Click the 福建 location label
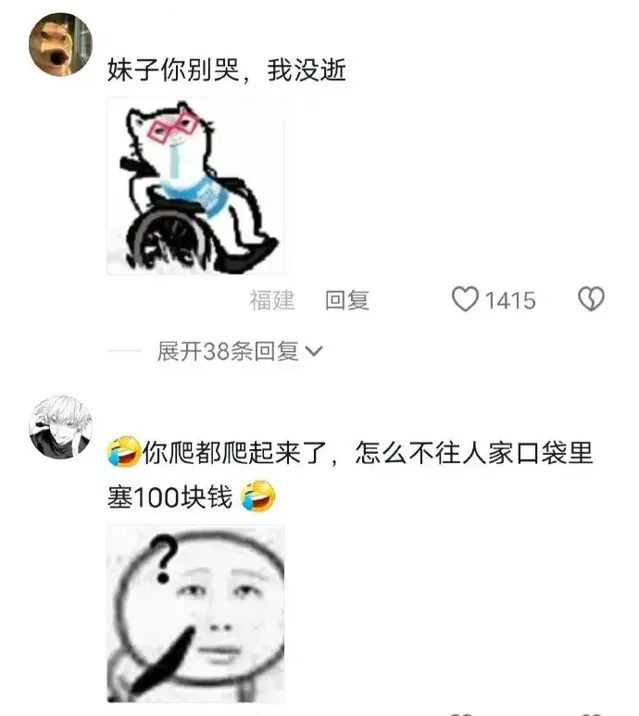This screenshot has width=639, height=716. pyautogui.click(x=272, y=300)
